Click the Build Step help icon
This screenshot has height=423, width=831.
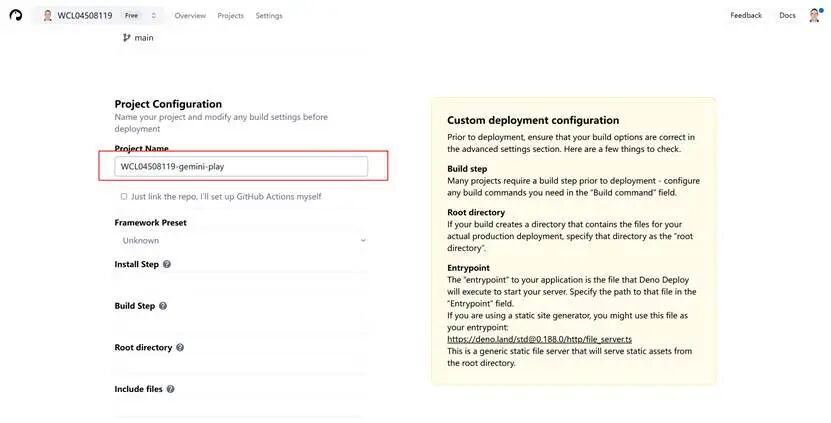coord(163,306)
